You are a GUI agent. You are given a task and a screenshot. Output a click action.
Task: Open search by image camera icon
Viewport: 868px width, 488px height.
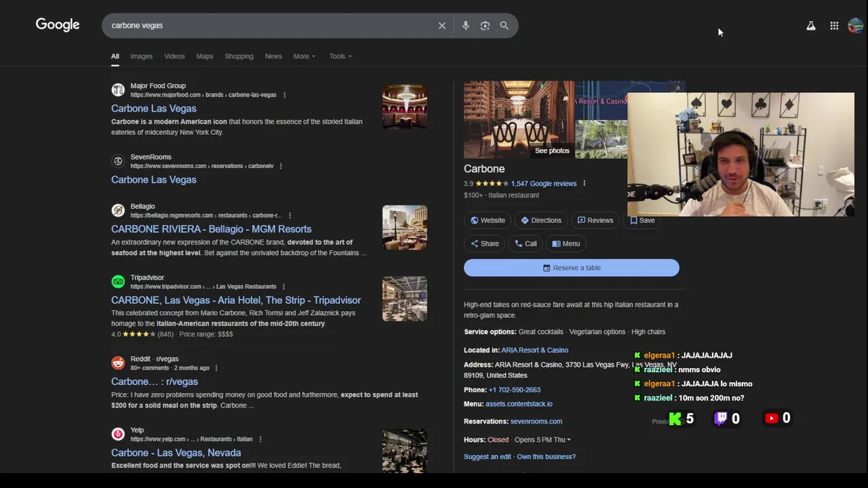pyautogui.click(x=485, y=26)
